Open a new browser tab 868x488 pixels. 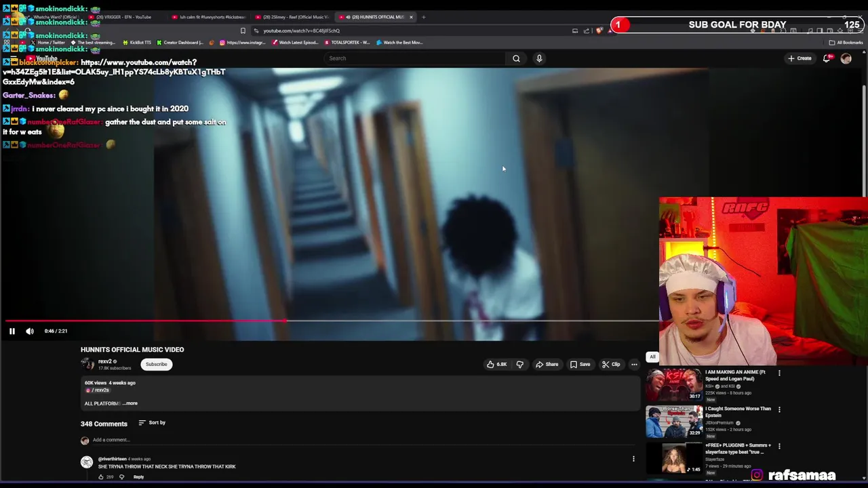tap(423, 17)
